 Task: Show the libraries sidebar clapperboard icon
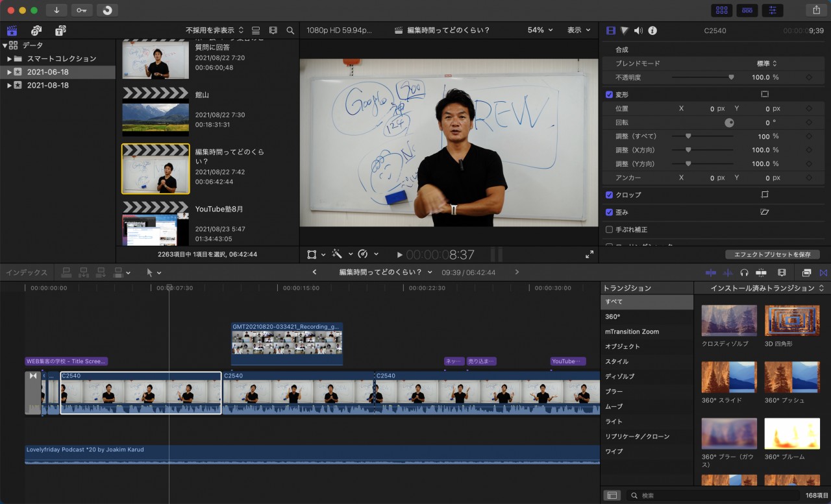[x=12, y=30]
